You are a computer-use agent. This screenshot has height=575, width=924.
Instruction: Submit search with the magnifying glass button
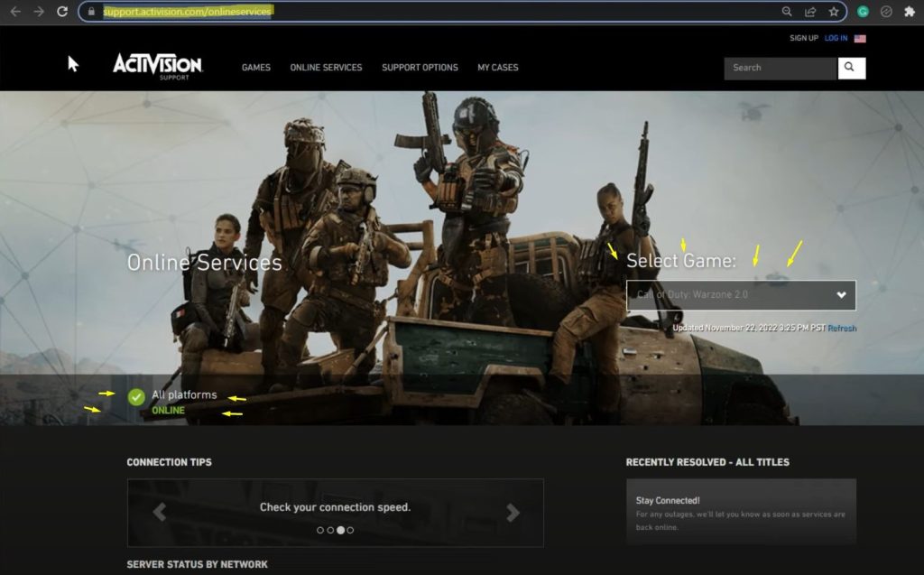(x=851, y=68)
